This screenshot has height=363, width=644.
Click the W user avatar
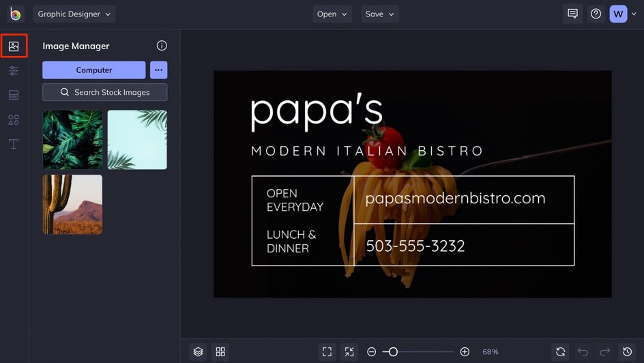(618, 14)
